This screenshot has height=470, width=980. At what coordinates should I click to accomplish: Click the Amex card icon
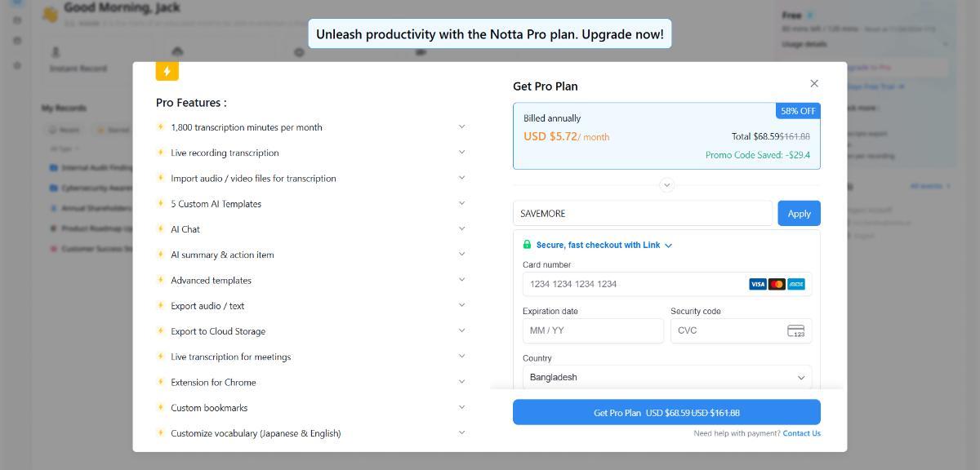point(796,284)
